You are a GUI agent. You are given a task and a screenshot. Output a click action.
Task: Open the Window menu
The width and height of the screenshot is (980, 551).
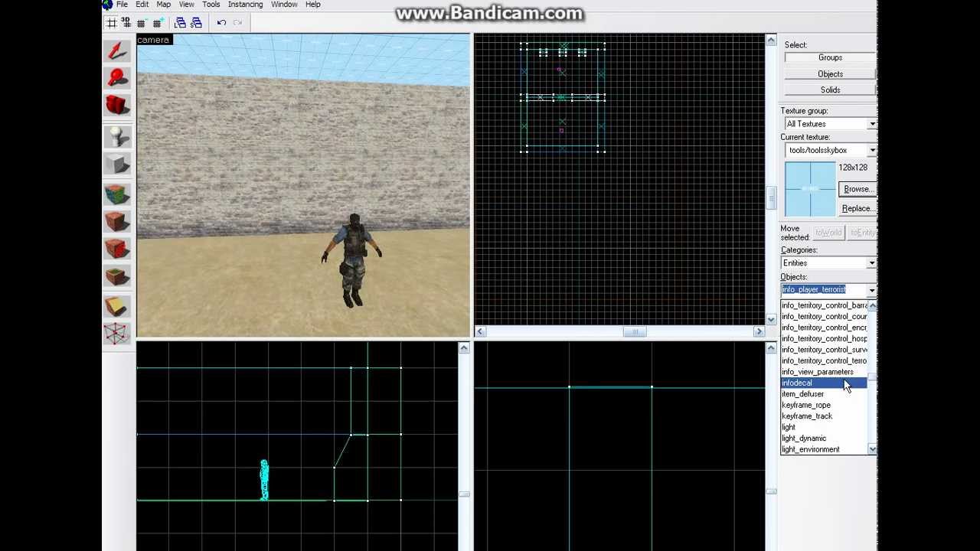(284, 5)
